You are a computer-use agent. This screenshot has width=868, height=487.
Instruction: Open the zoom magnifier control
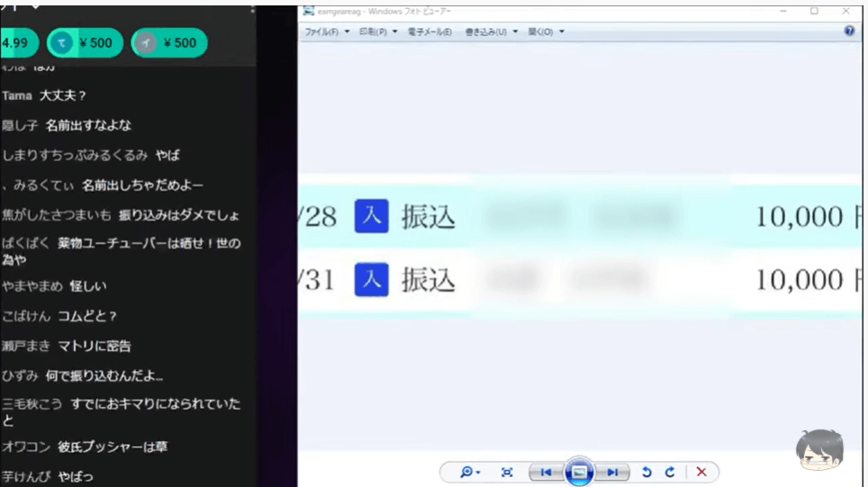tap(469, 472)
